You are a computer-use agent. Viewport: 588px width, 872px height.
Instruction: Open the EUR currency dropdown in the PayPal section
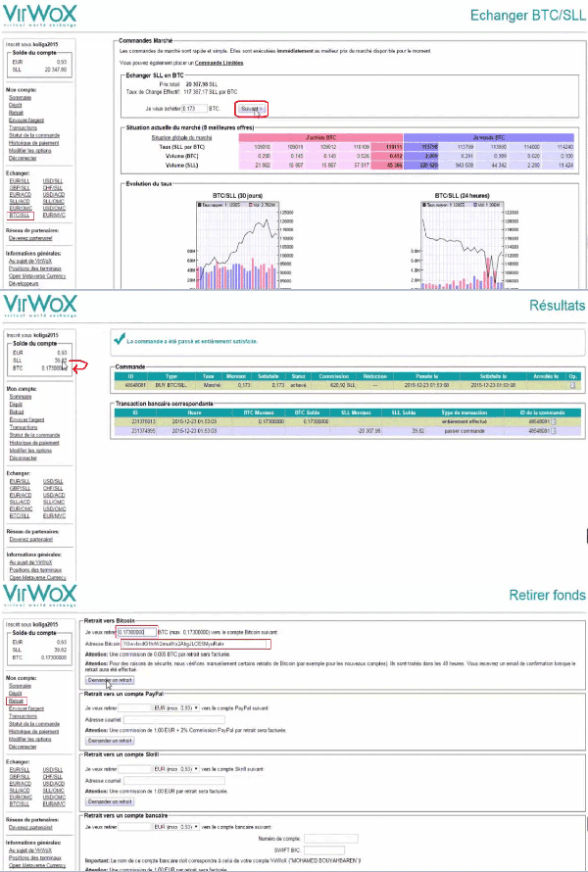[176, 708]
